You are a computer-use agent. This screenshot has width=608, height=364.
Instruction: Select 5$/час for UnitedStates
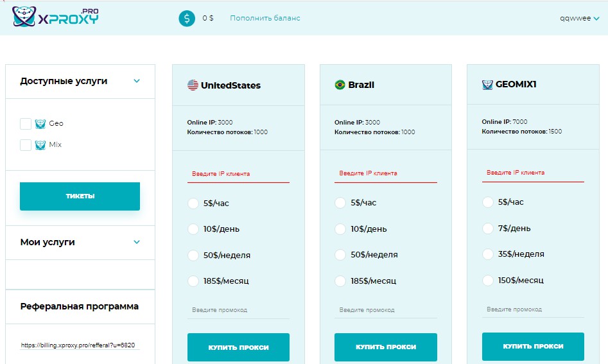click(193, 203)
